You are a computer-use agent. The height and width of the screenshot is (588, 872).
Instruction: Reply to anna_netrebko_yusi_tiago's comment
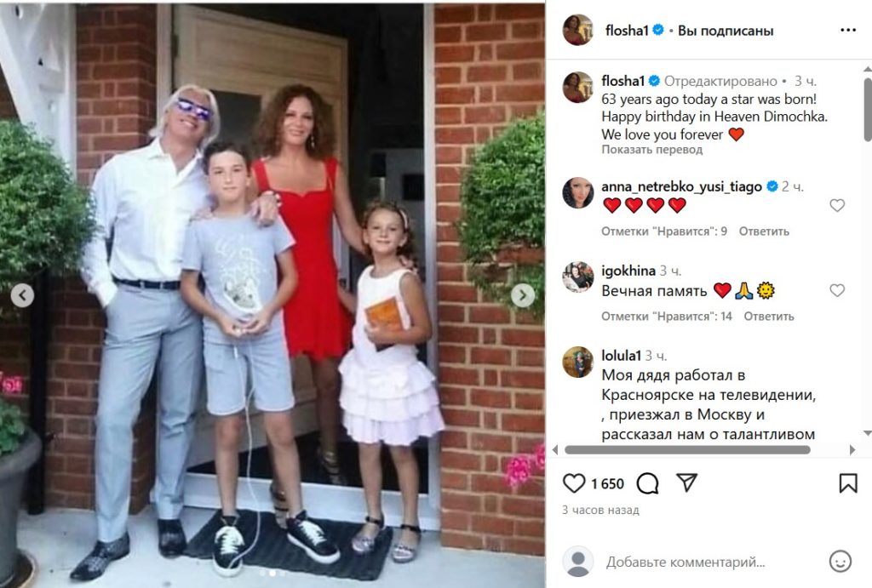tap(764, 231)
